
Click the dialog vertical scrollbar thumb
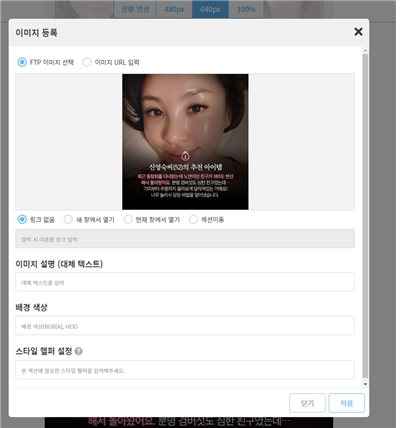(x=365, y=216)
